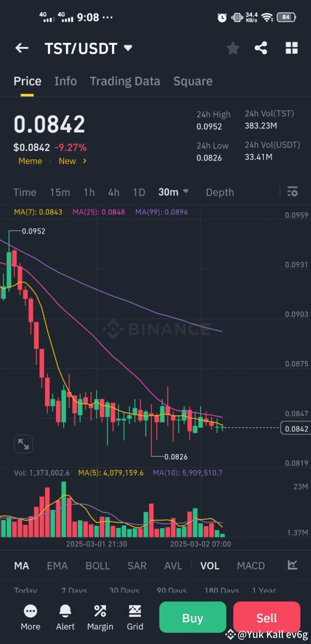The height and width of the screenshot is (644, 311).
Task: Select the Margin percent icon
Action: [x=100, y=617]
